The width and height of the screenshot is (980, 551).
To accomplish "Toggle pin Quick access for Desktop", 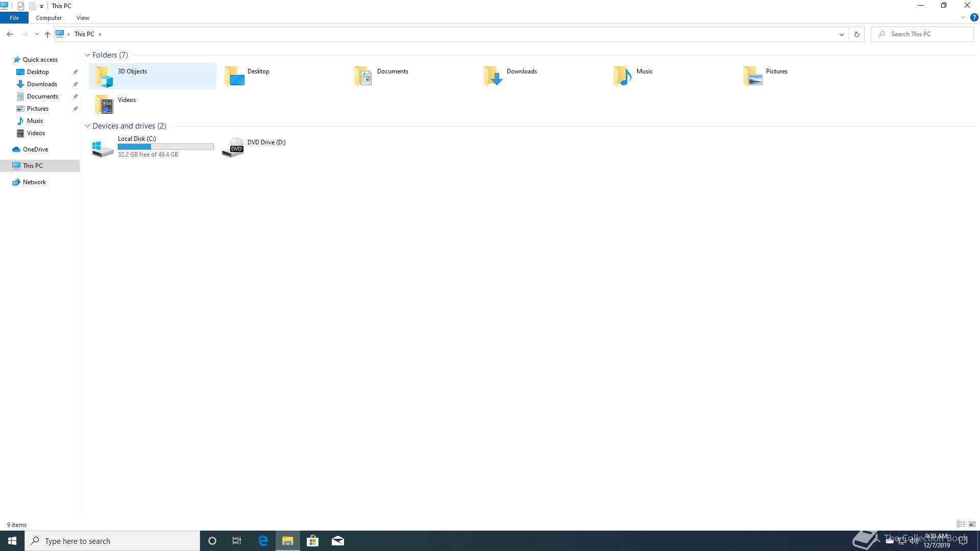I will 76,71.
